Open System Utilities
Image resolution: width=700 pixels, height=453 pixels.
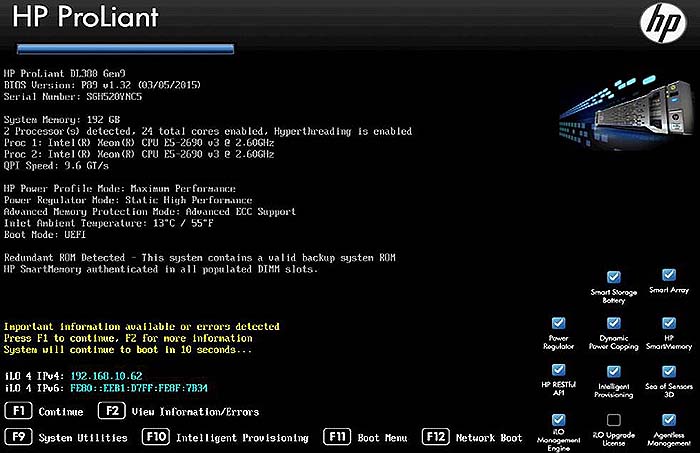83,438
